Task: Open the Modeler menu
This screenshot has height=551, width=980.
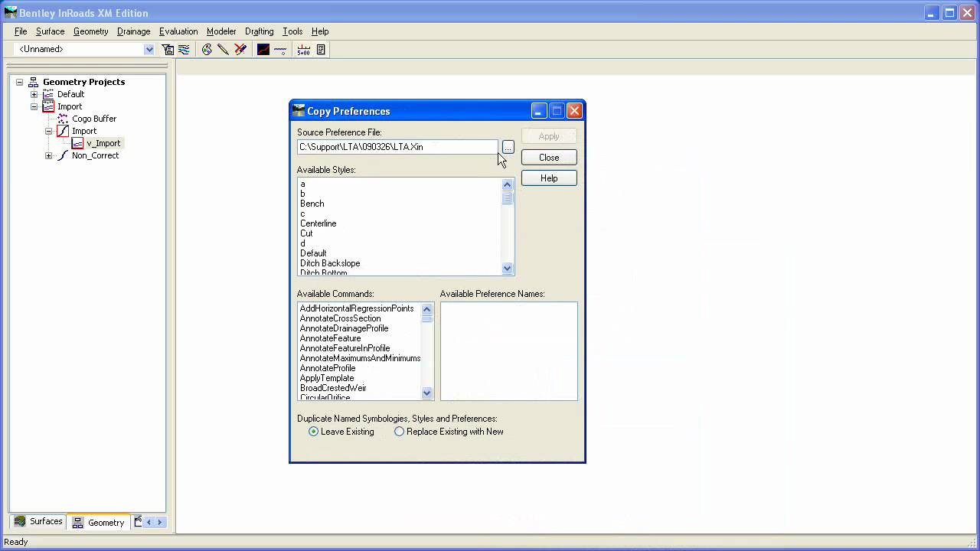Action: [x=221, y=31]
